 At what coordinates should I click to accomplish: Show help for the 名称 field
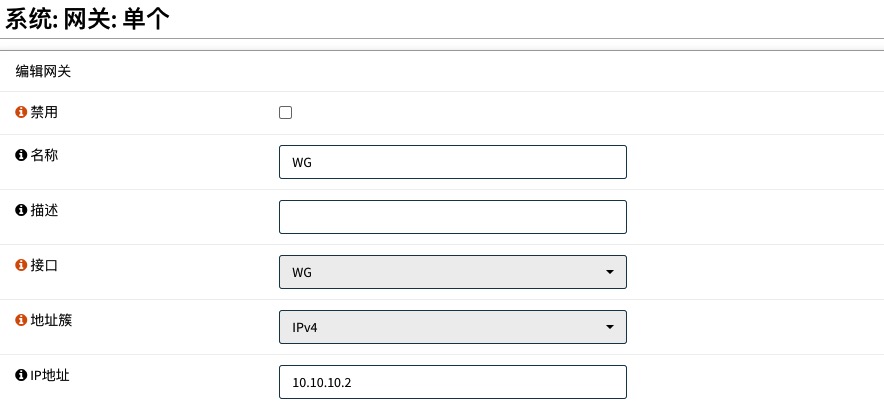tap(21, 155)
